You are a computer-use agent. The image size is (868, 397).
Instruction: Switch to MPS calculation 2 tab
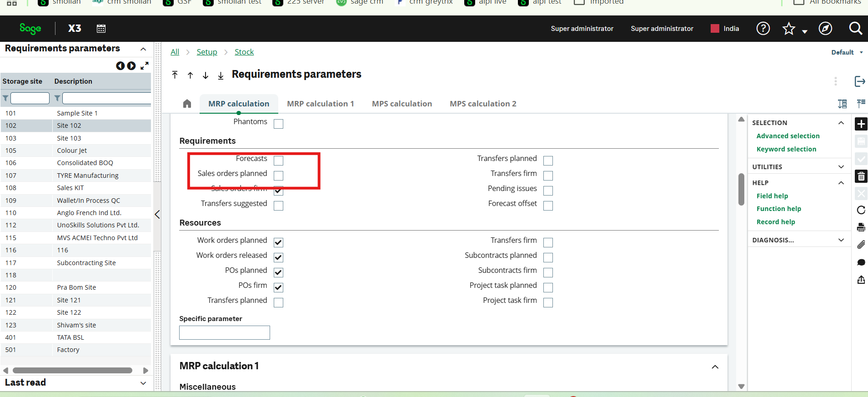(483, 104)
